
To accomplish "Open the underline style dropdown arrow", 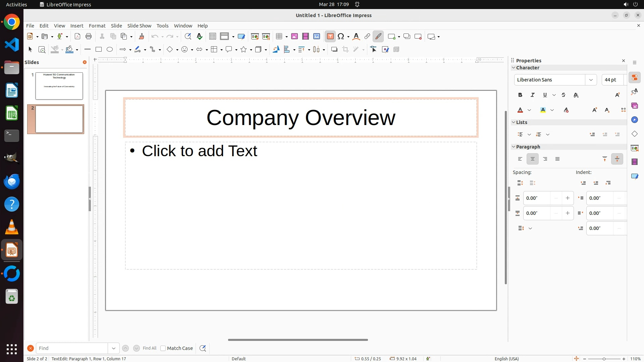I will 554,95.
